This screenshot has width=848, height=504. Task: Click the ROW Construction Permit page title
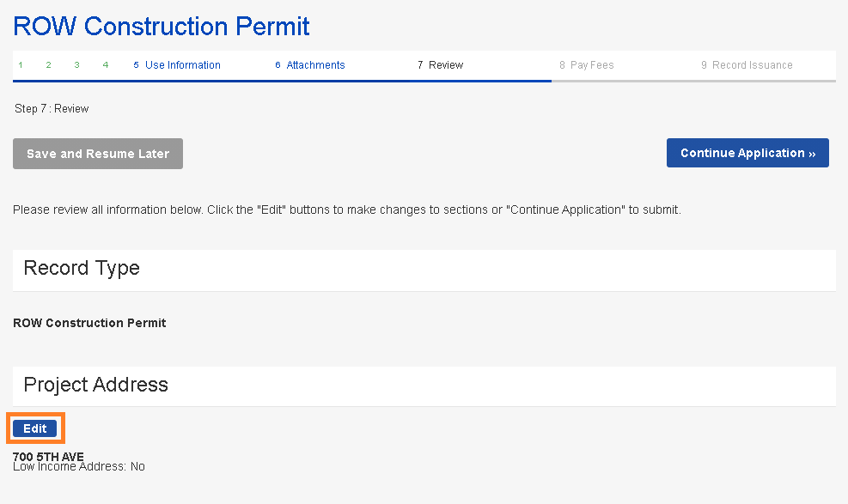(x=162, y=26)
